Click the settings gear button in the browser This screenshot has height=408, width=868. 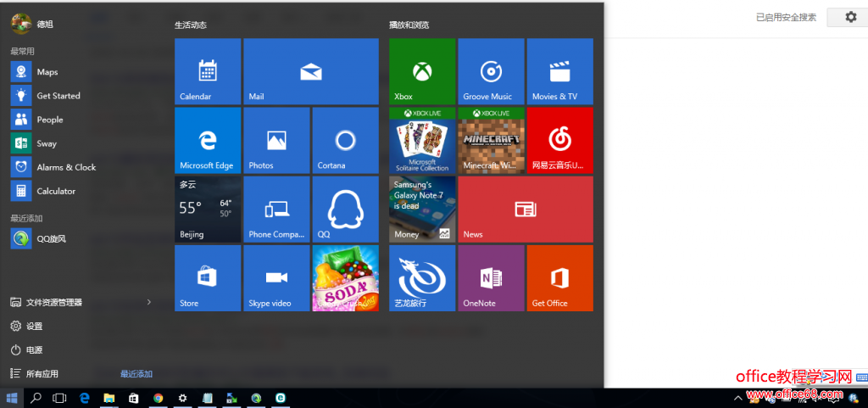pyautogui.click(x=851, y=17)
